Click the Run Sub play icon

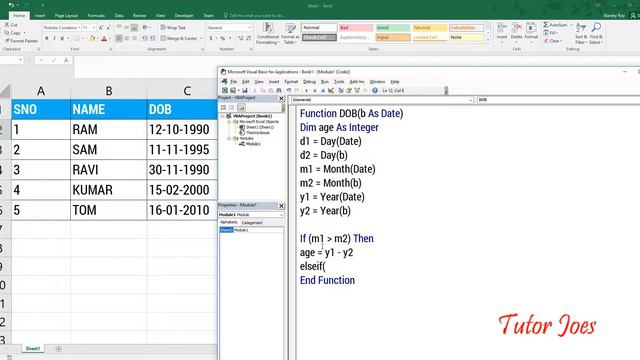306,91
